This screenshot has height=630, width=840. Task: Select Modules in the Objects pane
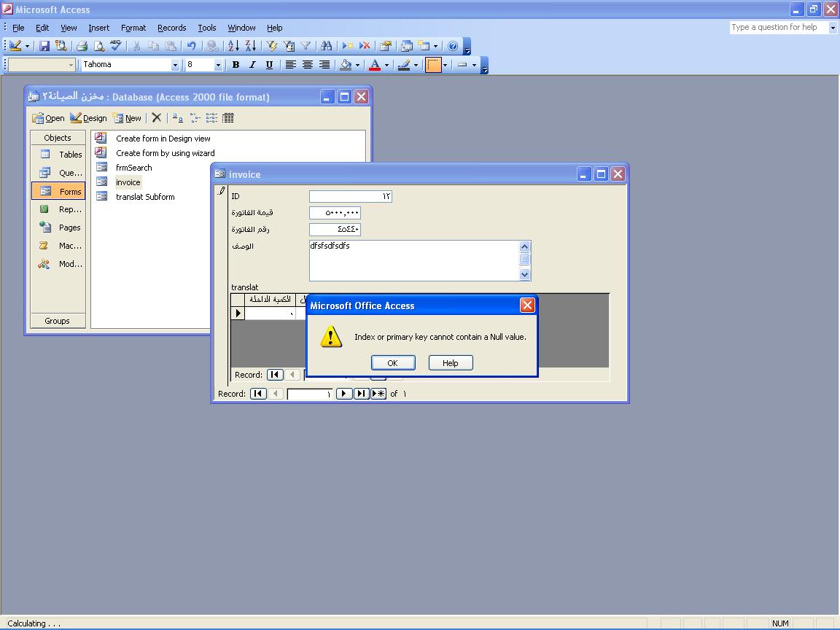click(x=58, y=263)
